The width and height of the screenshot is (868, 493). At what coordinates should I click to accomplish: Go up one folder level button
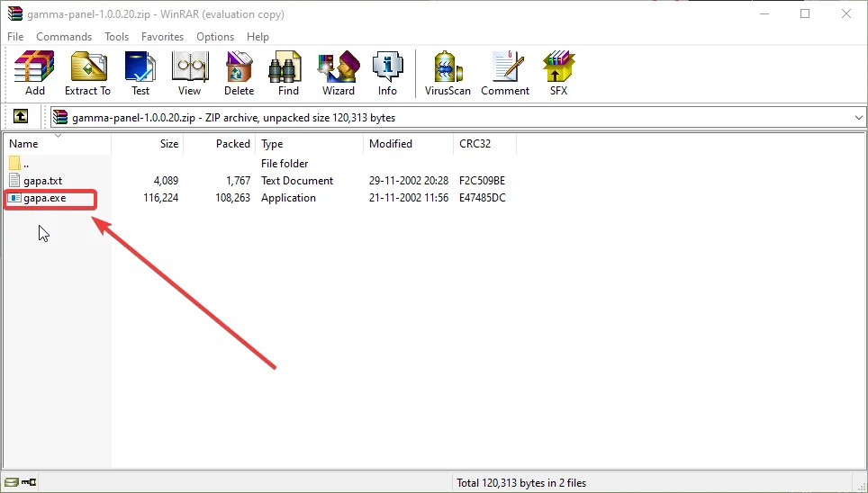pos(21,117)
